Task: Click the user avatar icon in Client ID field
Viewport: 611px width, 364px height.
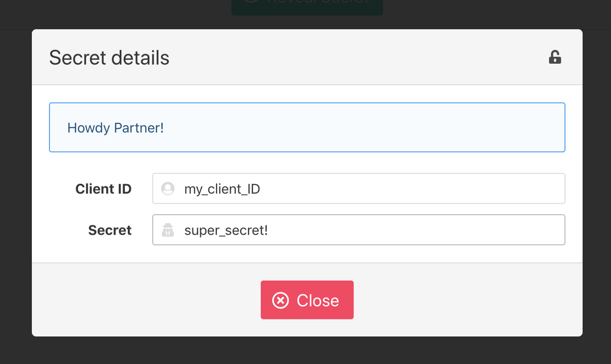Action: coord(168,189)
